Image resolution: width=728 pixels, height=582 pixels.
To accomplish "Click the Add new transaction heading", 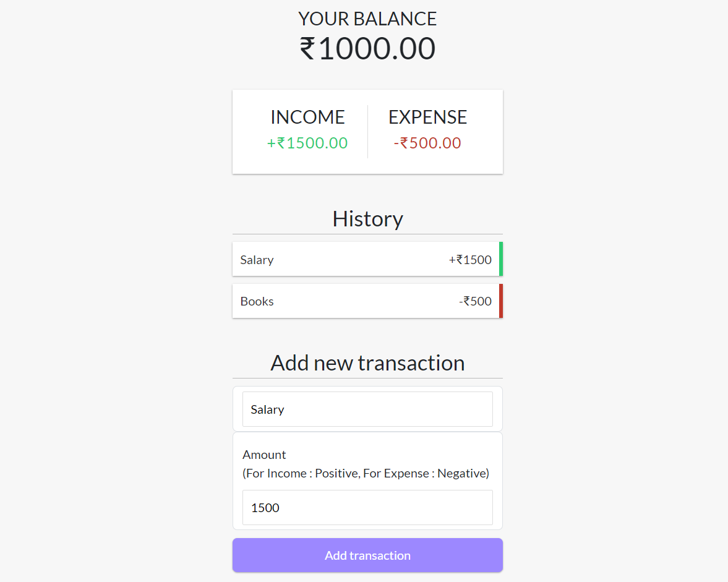I will 367,362.
